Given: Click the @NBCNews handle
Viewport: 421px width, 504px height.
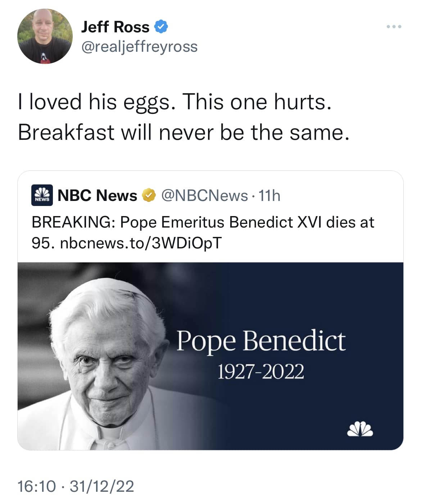Looking at the screenshot, I should tap(205, 196).
